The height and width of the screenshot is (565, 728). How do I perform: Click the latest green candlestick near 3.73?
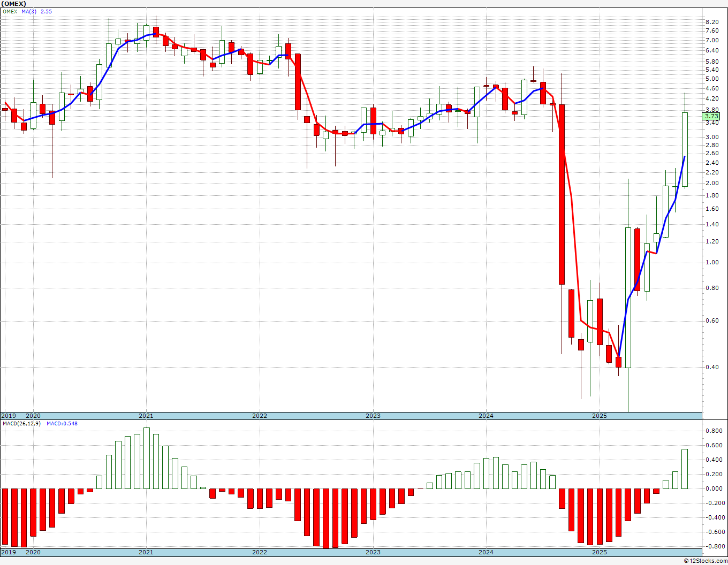685,149
